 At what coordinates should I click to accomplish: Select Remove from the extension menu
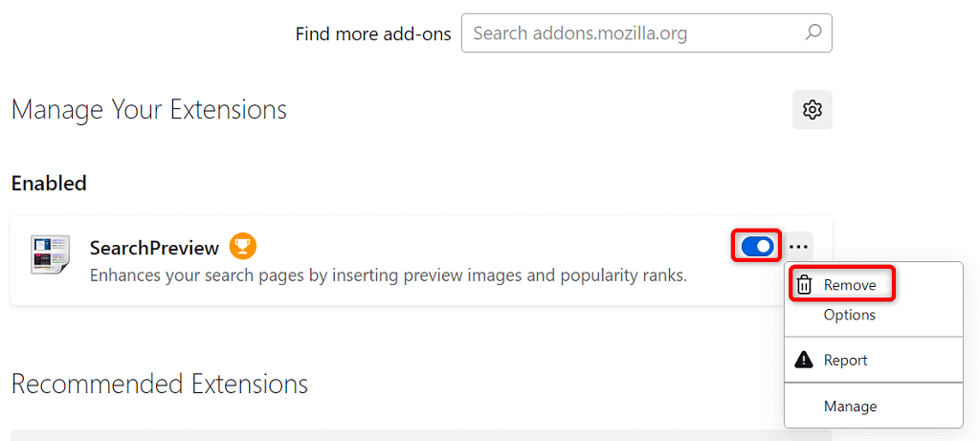pos(850,285)
